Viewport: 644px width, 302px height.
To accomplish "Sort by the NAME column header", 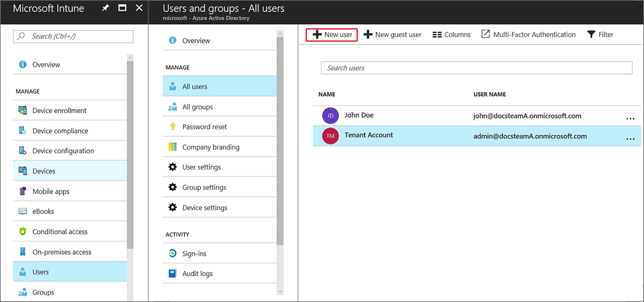I will 326,94.
